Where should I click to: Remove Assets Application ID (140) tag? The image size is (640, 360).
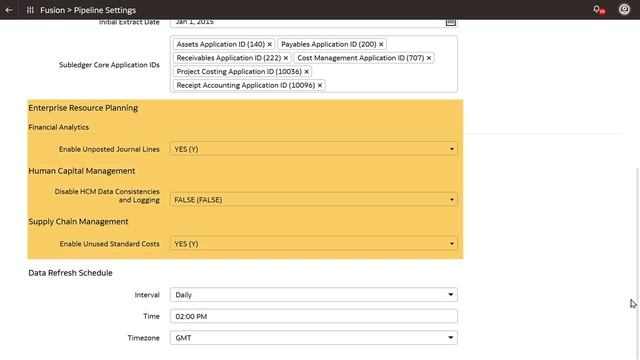(x=269, y=44)
